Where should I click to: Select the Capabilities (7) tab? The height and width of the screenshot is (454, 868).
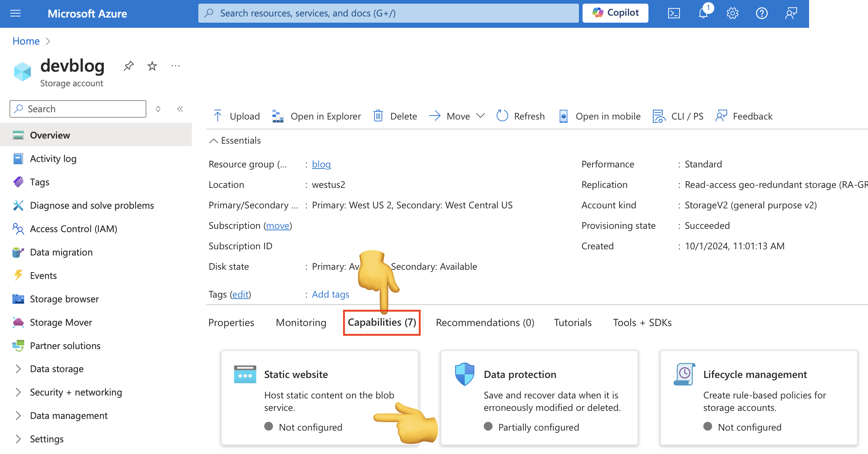coord(382,322)
